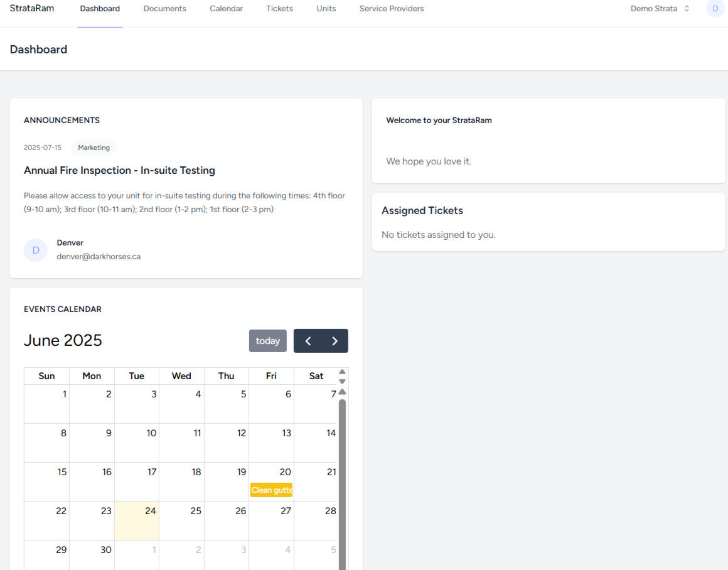Click the previous month arrow icon
This screenshot has width=728, height=570.
click(308, 341)
